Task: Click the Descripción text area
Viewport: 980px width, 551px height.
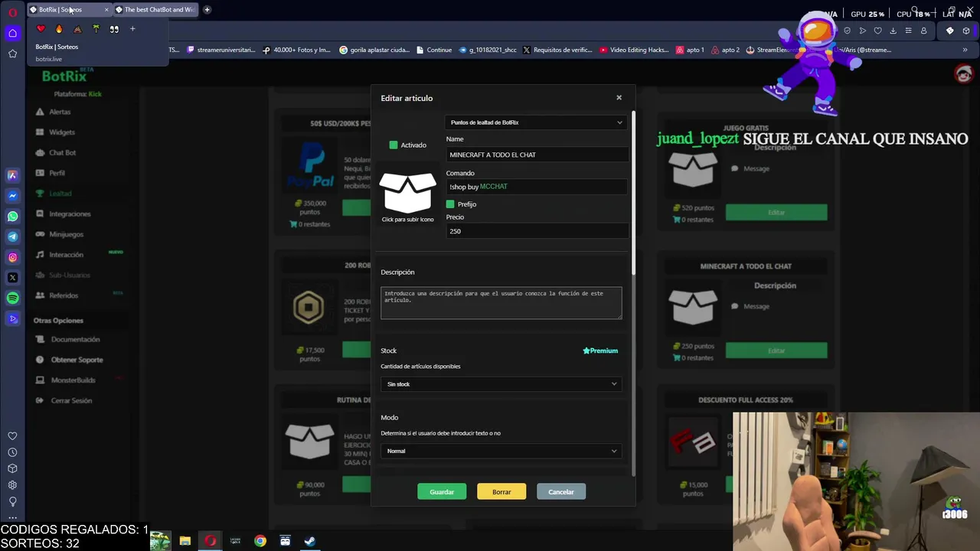Action: 501,303
